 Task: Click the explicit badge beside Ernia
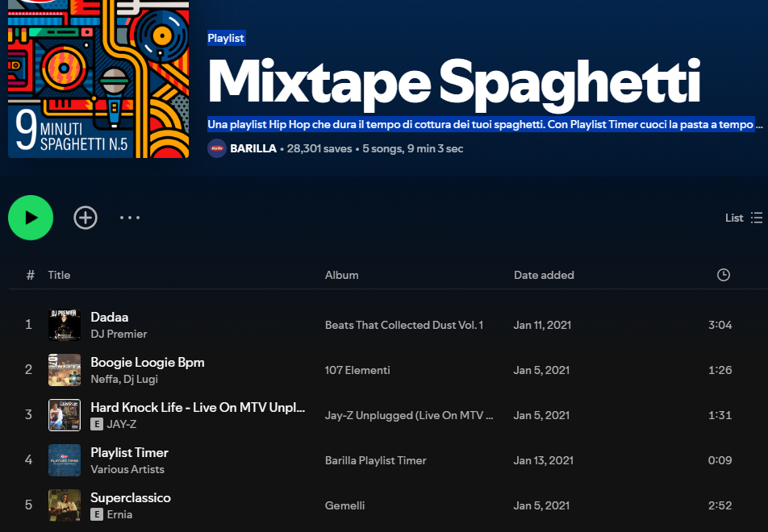97,514
